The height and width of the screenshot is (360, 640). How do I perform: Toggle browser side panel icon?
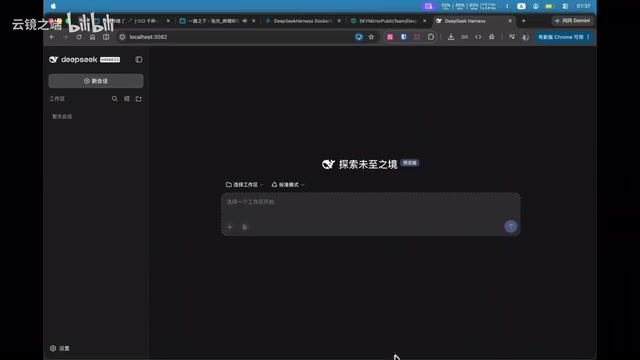(x=106, y=37)
